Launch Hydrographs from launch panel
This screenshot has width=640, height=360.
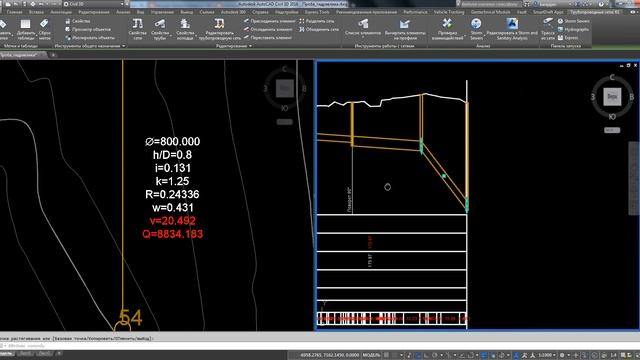click(x=573, y=29)
